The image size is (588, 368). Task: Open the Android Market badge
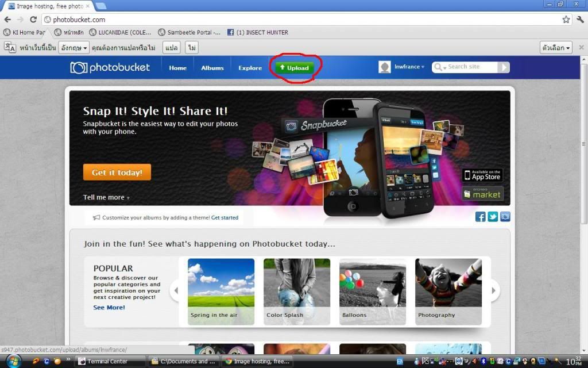point(482,194)
